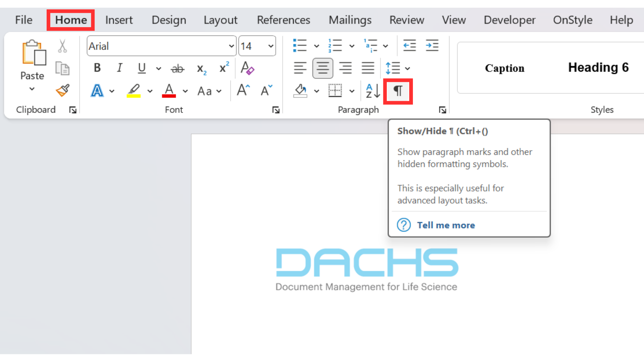Open Paragraph settings dialog launcher
Viewport: 644px width, 362px height.
[x=442, y=110]
